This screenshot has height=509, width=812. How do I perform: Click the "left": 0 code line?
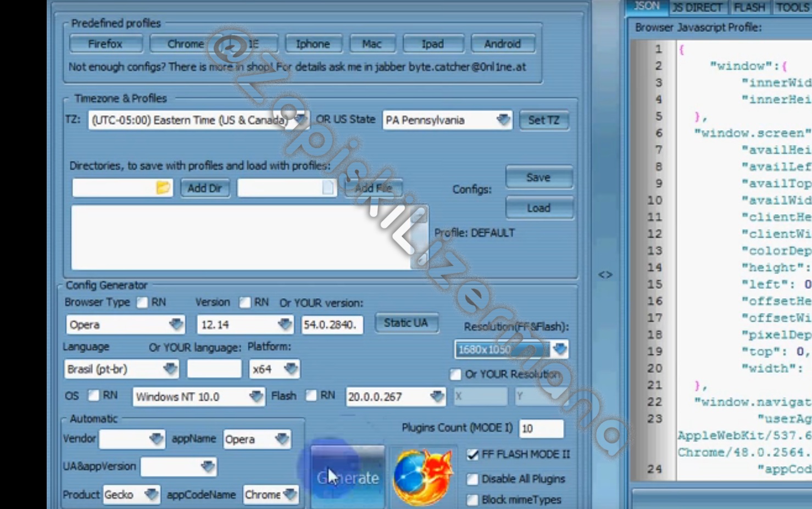pos(777,284)
